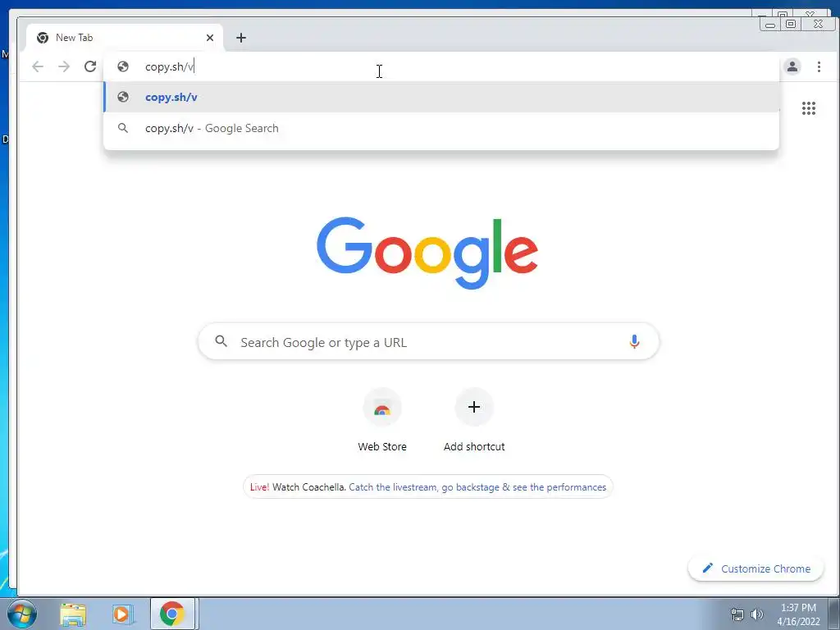Close the New Tab tab
Screen dimensions: 840x630
pos(210,38)
